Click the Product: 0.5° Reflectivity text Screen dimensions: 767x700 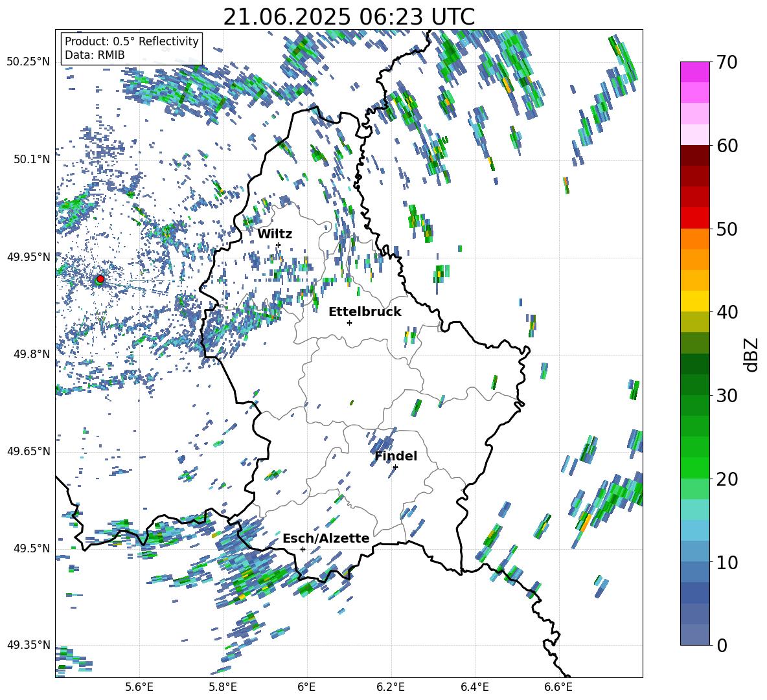[132, 41]
